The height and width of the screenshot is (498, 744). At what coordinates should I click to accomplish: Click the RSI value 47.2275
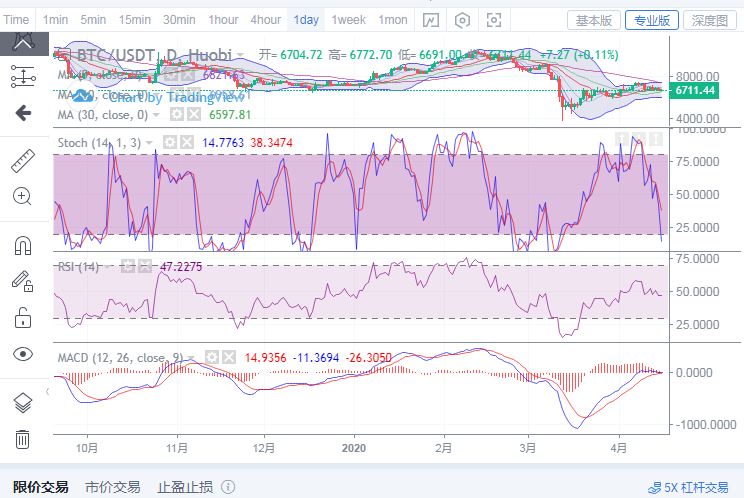point(181,267)
